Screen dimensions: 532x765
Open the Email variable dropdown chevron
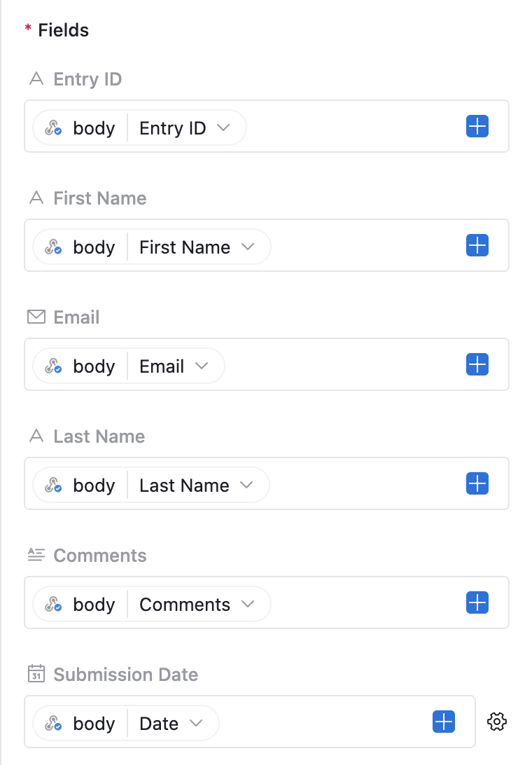pyautogui.click(x=202, y=366)
